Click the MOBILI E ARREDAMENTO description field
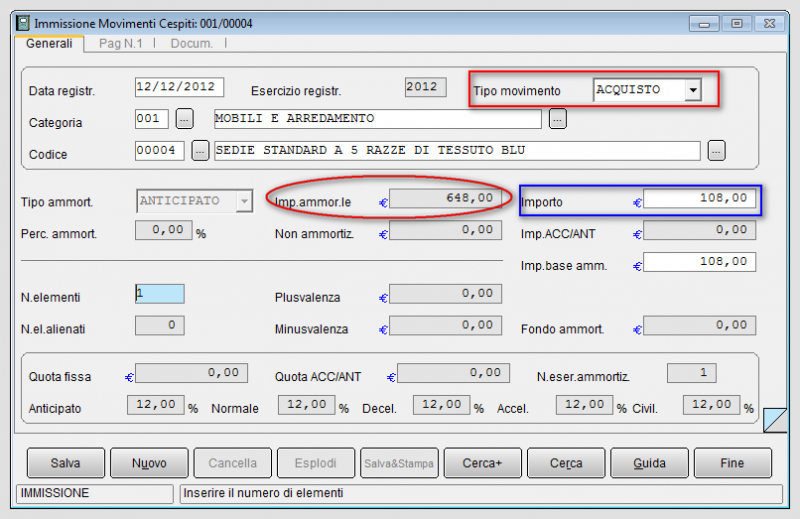This screenshot has height=519, width=800. tap(378, 119)
